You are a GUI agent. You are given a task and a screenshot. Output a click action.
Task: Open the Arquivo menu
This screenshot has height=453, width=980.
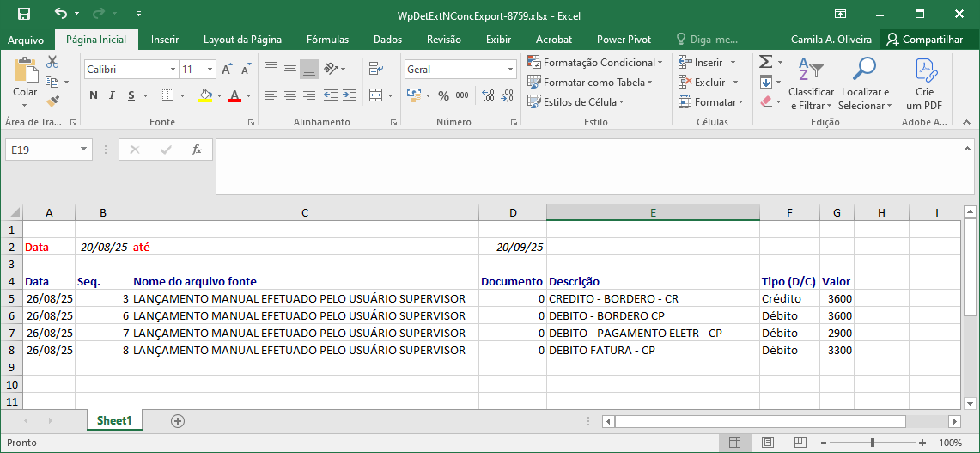(x=26, y=40)
